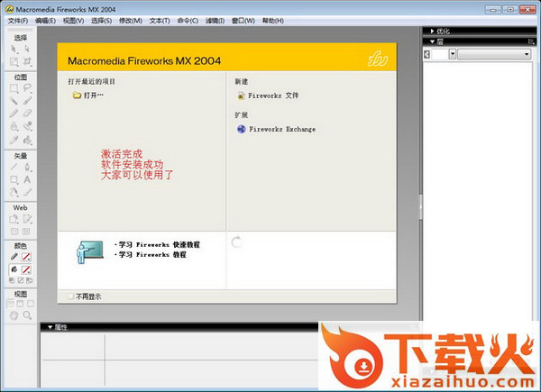Open the 窗口(W) menu
The width and height of the screenshot is (541, 392).
click(x=243, y=21)
